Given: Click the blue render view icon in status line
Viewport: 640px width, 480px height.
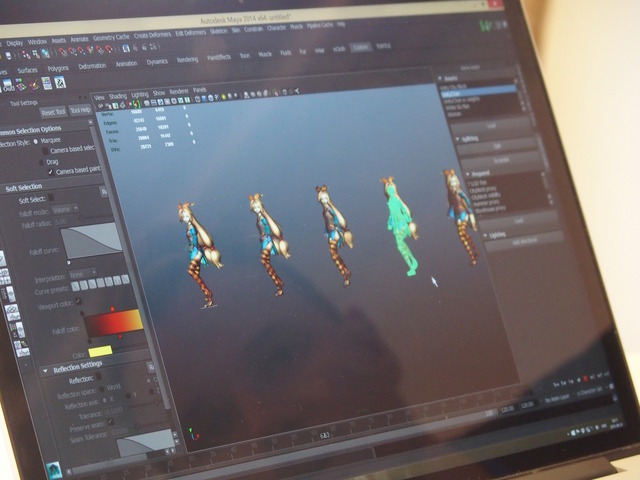Looking at the screenshot, I should 126,48.
